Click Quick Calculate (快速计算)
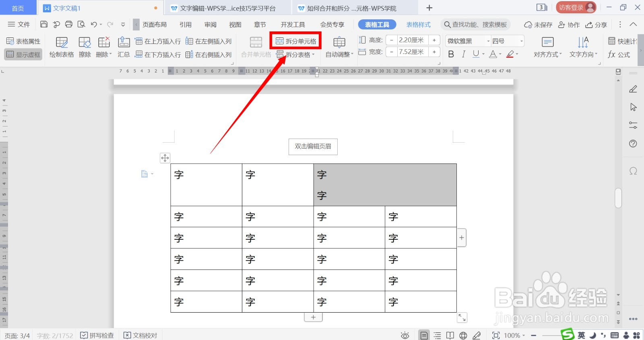This screenshot has height=340, width=644. 623,41
